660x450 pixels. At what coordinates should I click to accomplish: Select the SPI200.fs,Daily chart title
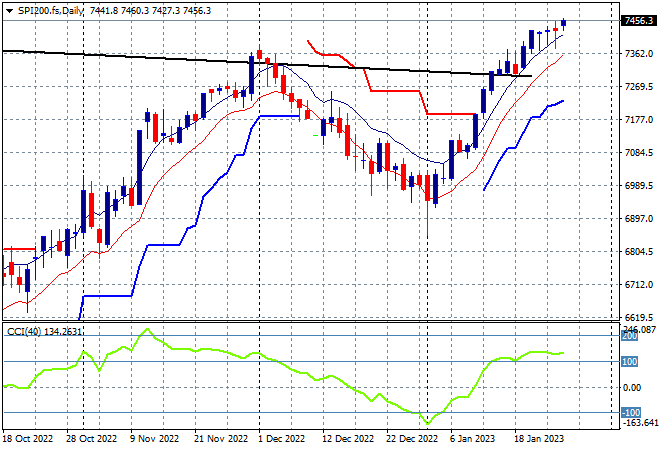coord(51,11)
